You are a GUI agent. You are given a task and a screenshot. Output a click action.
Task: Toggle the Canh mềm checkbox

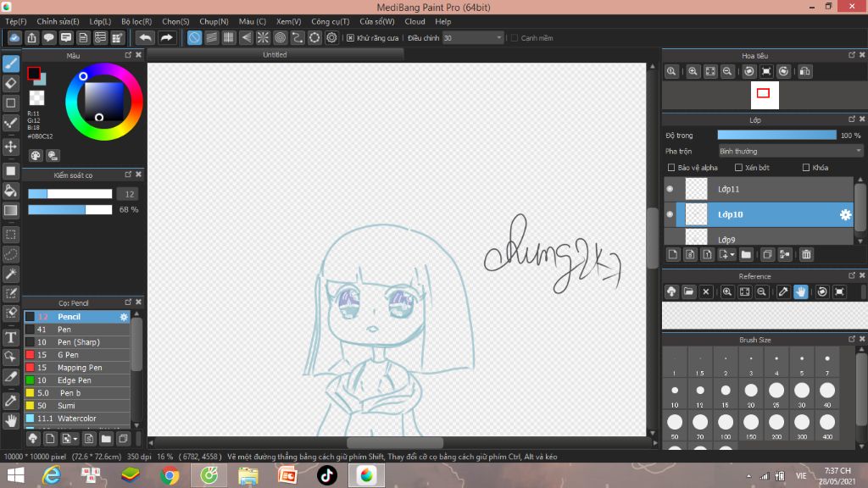(x=515, y=38)
